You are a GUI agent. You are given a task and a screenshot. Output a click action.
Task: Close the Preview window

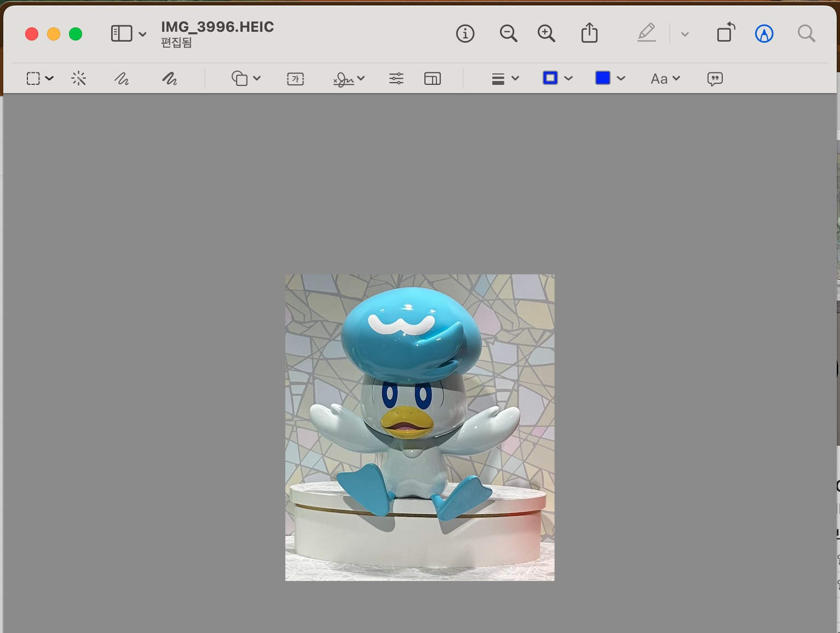[32, 34]
